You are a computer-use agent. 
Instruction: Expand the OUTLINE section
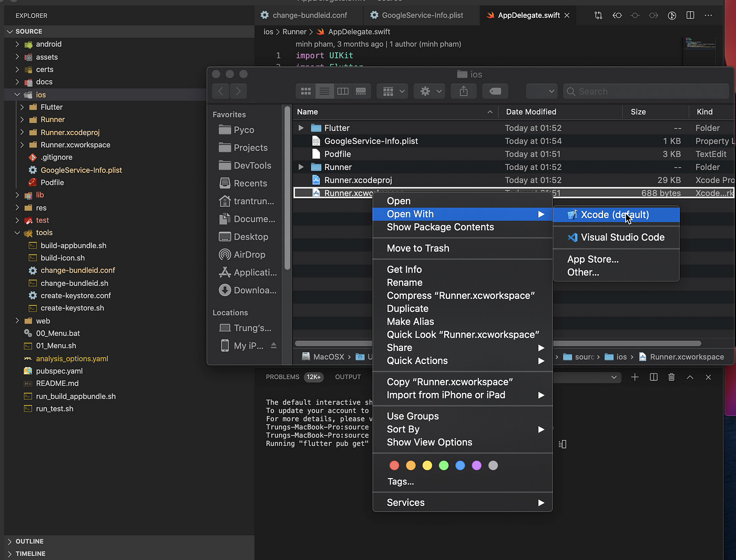pyautogui.click(x=129, y=541)
